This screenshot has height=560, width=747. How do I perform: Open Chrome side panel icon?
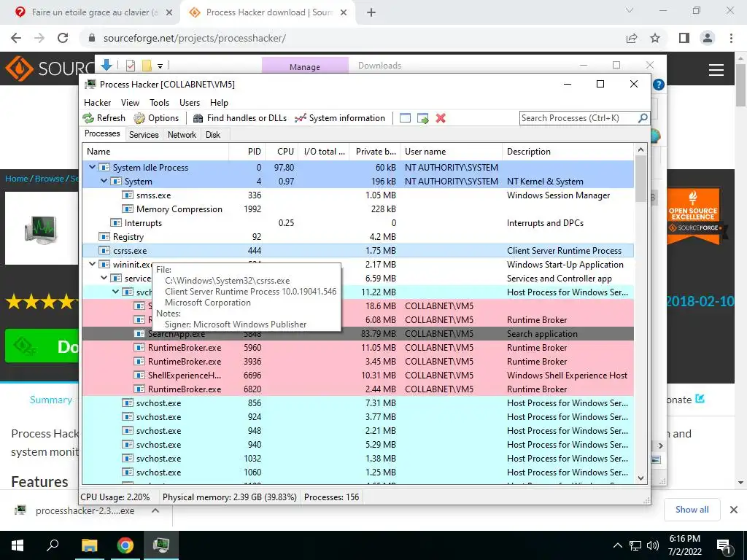[684, 38]
